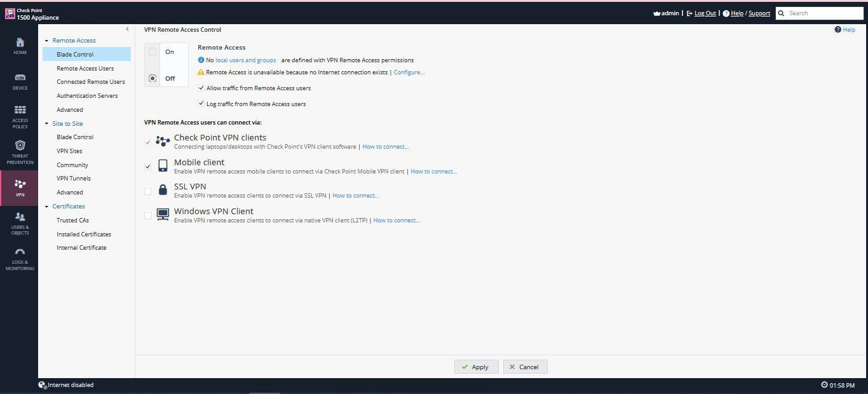Screen dimensions: 868x394
Task: Open How to connect for Mobile client
Action: coord(434,171)
